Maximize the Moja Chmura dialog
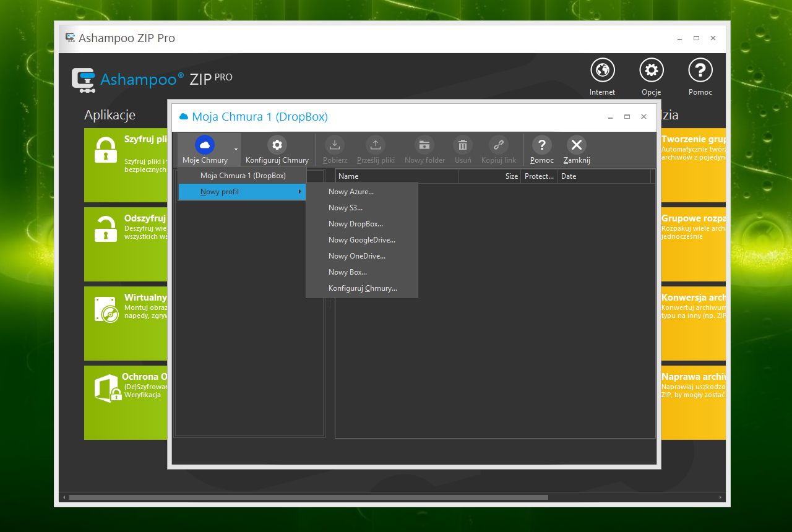 coord(627,117)
